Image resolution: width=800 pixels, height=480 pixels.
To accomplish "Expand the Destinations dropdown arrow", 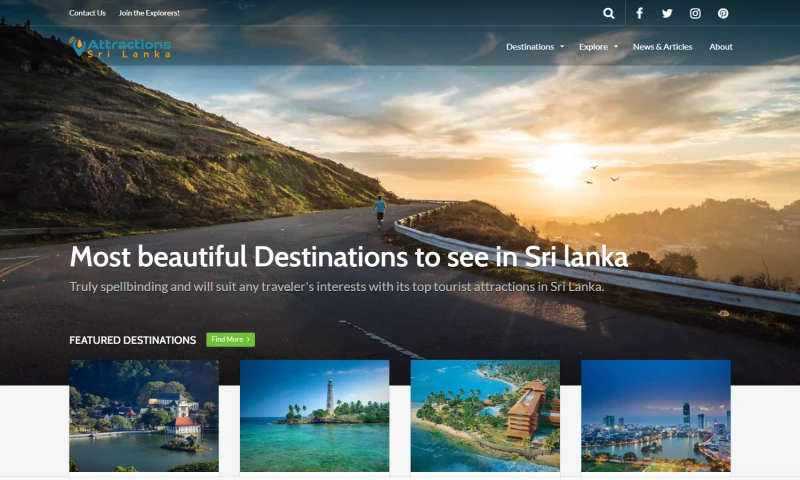I will pos(562,46).
